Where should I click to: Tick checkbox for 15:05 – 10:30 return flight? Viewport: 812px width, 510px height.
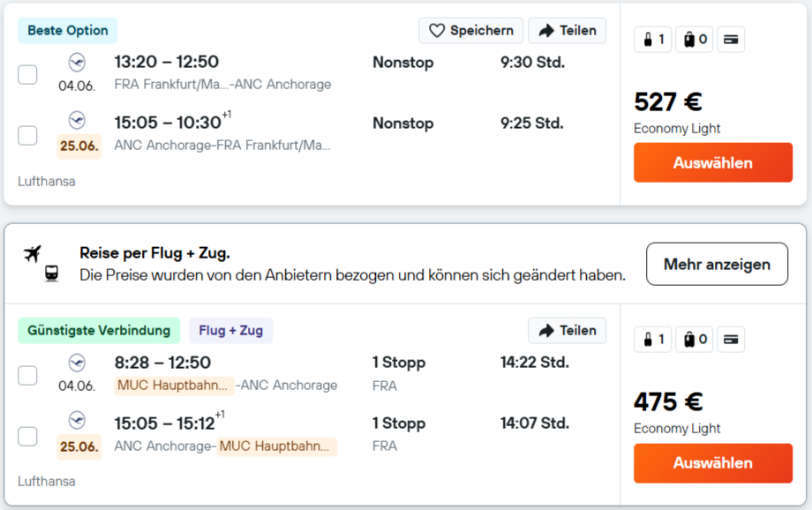pos(28,135)
